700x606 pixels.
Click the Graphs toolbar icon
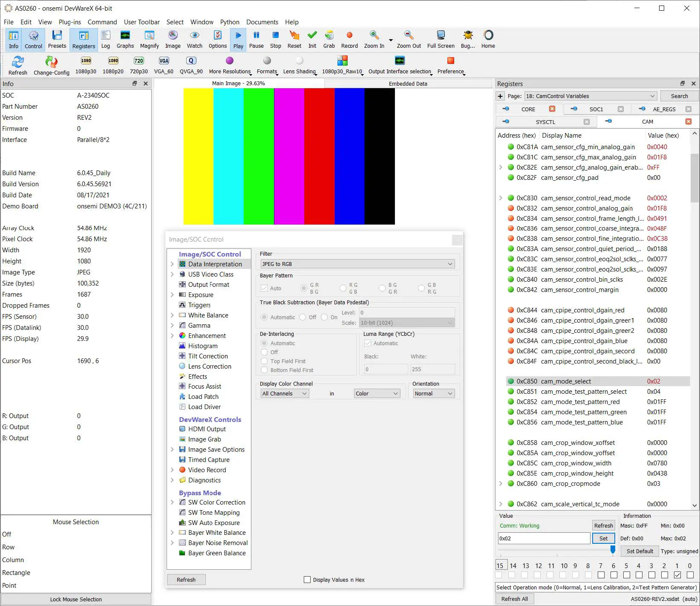pos(125,39)
